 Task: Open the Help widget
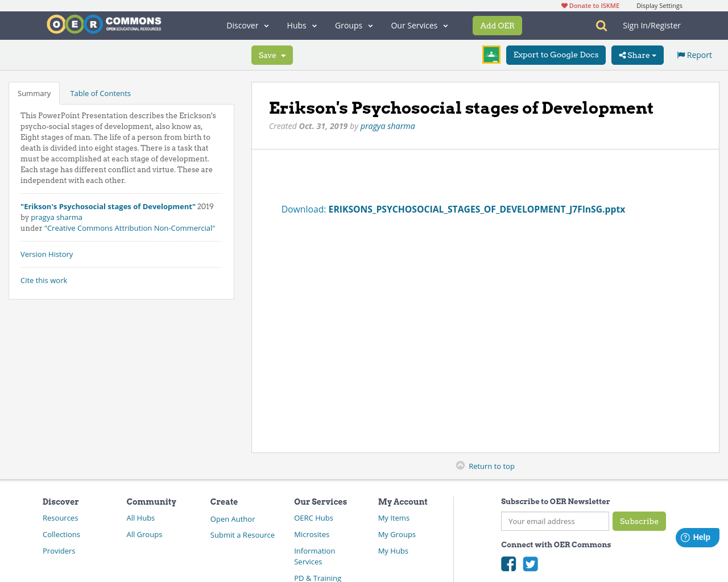pyautogui.click(x=697, y=537)
